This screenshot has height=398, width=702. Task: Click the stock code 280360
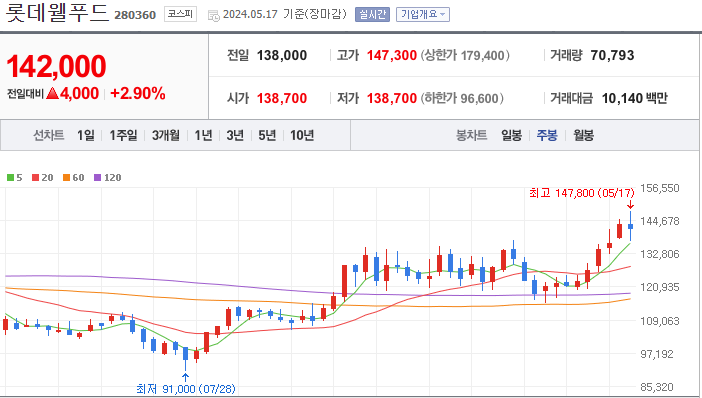click(x=135, y=15)
